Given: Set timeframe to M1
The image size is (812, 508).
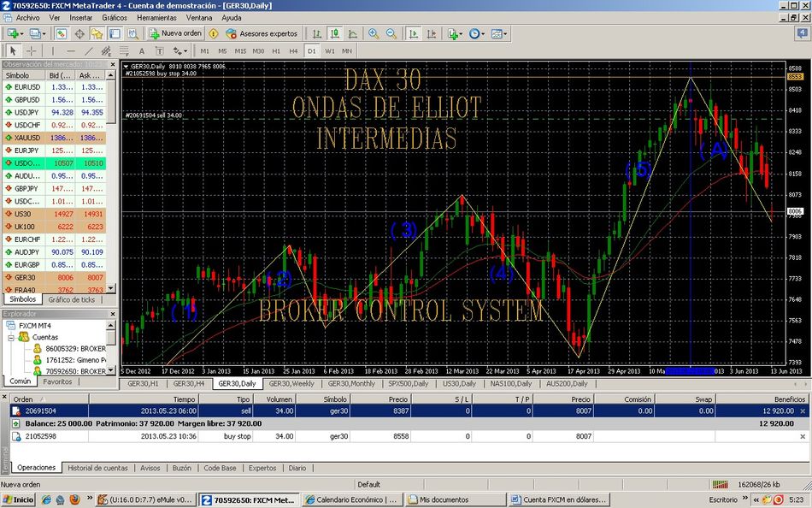Looking at the screenshot, I should coord(205,50).
